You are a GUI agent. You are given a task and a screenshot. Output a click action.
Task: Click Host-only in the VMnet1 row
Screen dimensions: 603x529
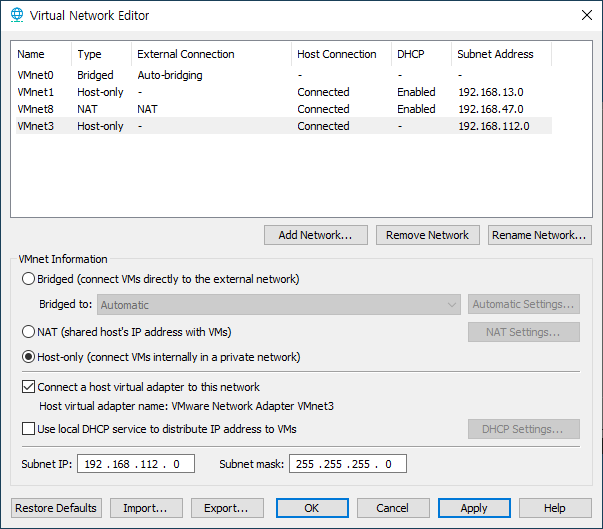click(100, 92)
